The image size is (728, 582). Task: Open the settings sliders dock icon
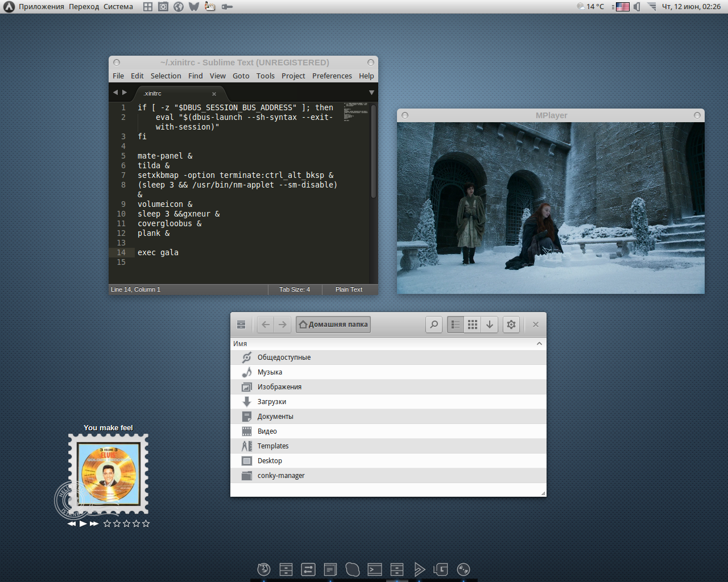(x=308, y=569)
